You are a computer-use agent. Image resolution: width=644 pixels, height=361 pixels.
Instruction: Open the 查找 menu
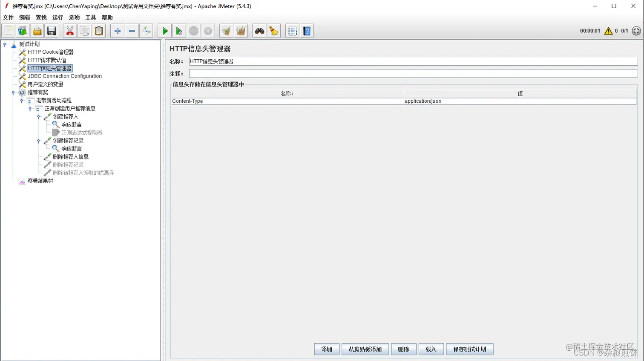(41, 17)
